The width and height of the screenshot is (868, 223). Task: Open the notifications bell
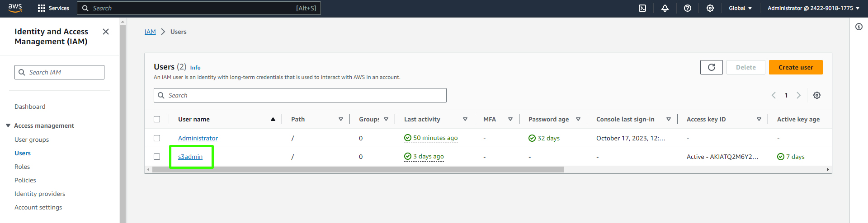[665, 8]
